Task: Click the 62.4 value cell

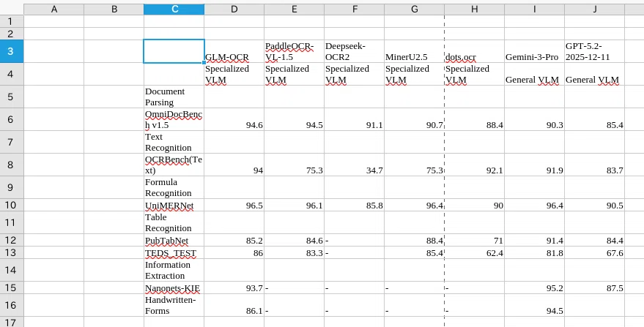Action: click(474, 252)
